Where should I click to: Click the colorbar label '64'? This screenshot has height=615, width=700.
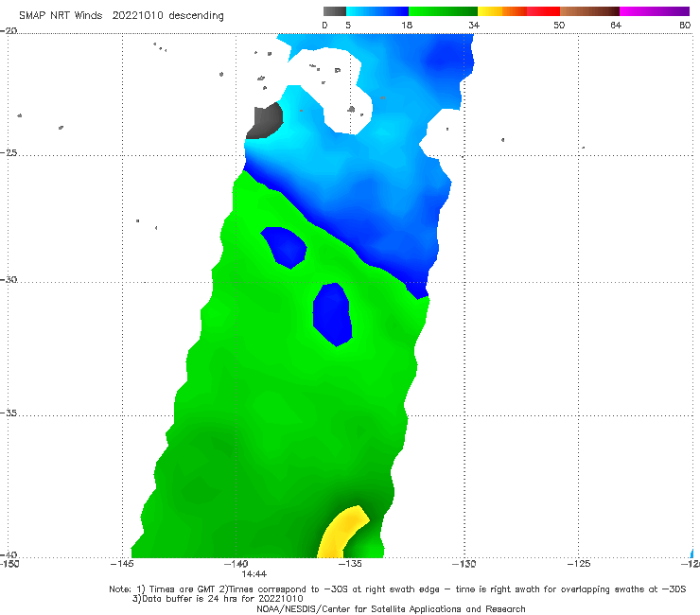pos(616,25)
